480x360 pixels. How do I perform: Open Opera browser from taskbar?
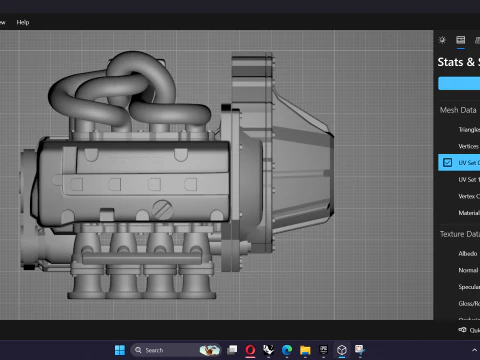(250, 350)
